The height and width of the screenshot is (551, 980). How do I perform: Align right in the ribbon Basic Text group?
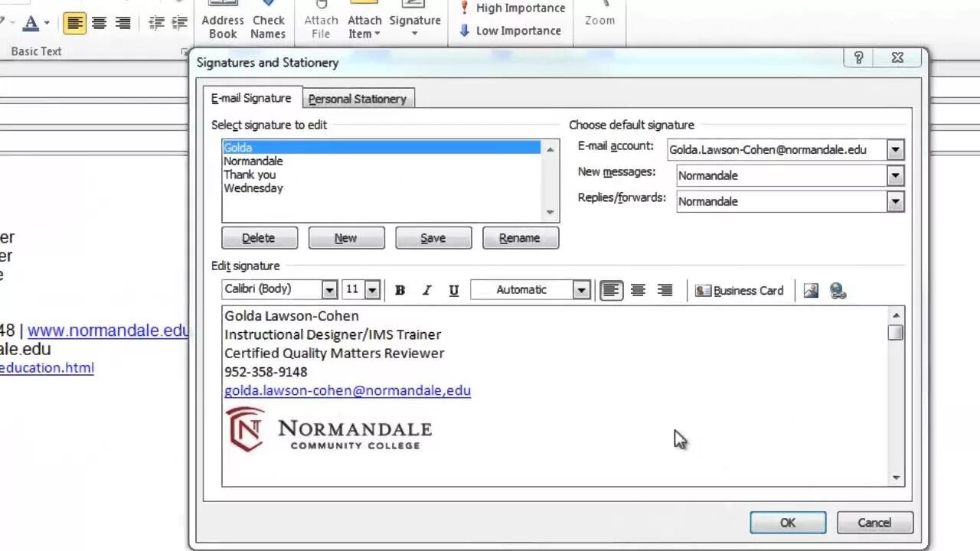pos(122,23)
